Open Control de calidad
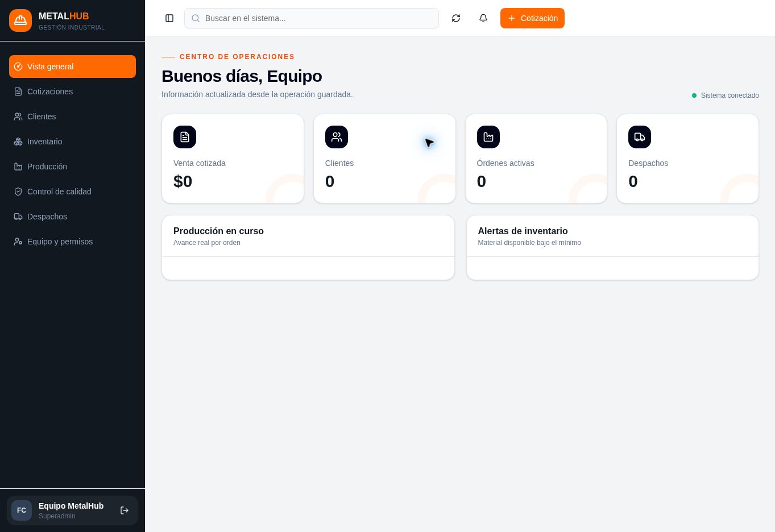Viewport: 775px width, 532px height. (72, 192)
